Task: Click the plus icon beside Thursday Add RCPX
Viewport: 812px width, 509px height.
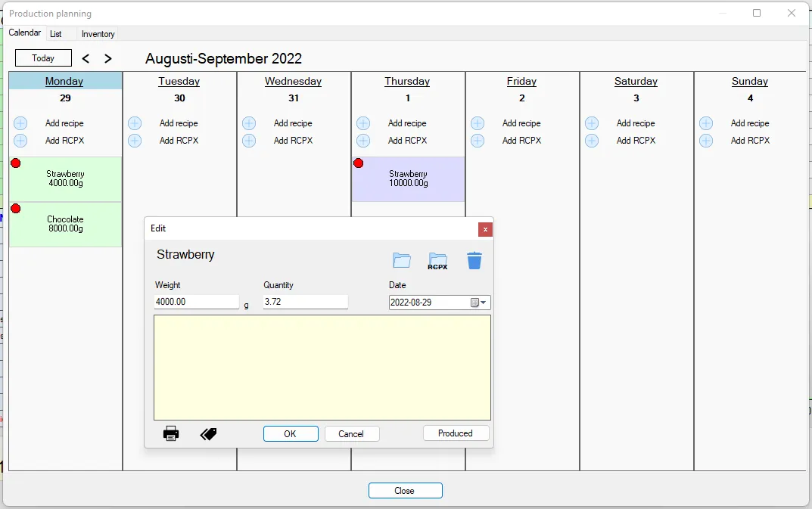Action: coord(363,141)
